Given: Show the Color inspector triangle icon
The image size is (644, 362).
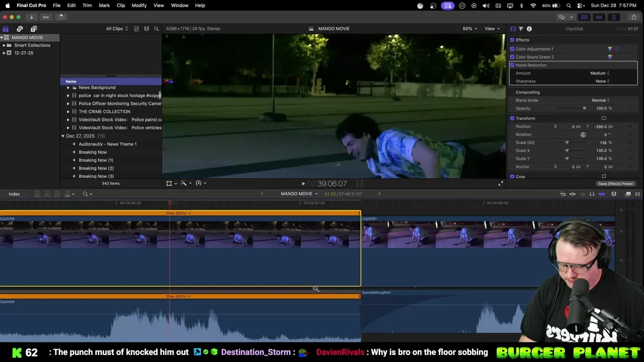Looking at the screenshot, I should tap(521, 29).
